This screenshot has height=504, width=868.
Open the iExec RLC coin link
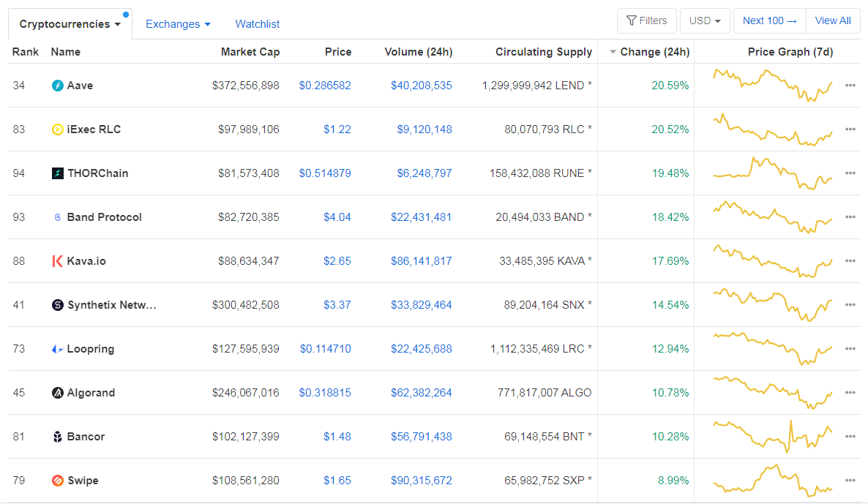[94, 129]
